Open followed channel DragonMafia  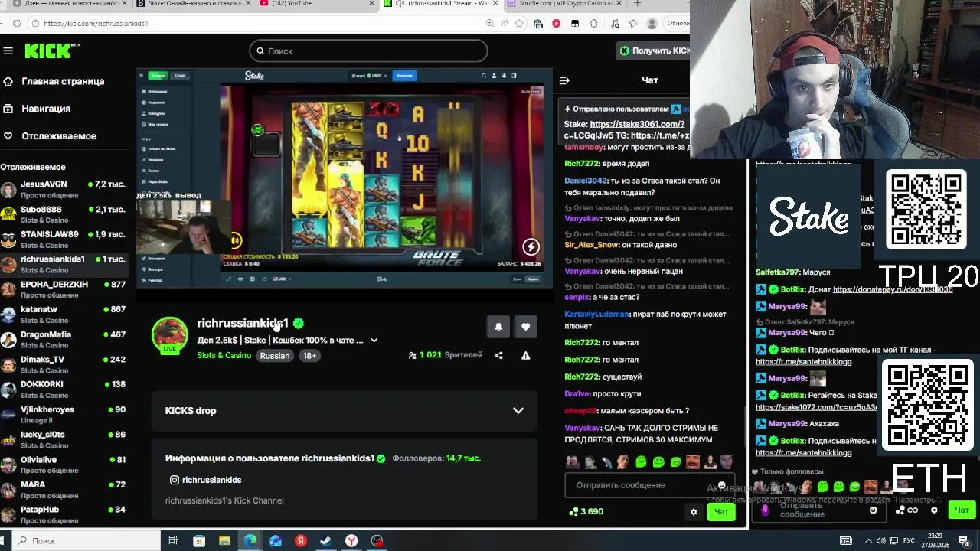63,340
